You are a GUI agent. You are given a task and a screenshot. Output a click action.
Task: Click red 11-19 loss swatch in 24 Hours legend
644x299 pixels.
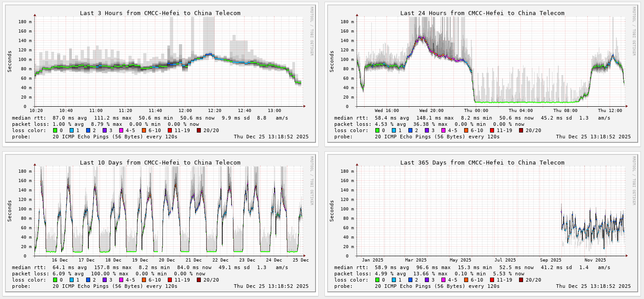click(492, 130)
